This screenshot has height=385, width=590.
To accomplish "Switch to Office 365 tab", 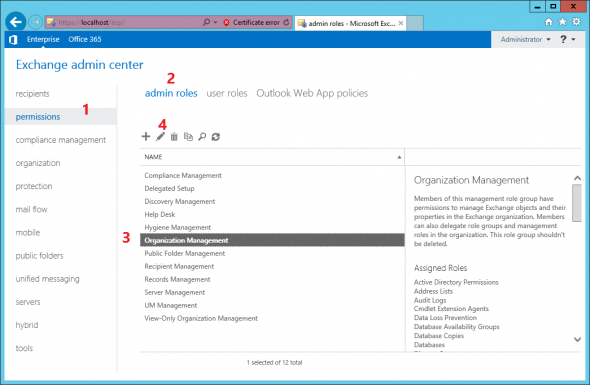I will tap(85, 39).
